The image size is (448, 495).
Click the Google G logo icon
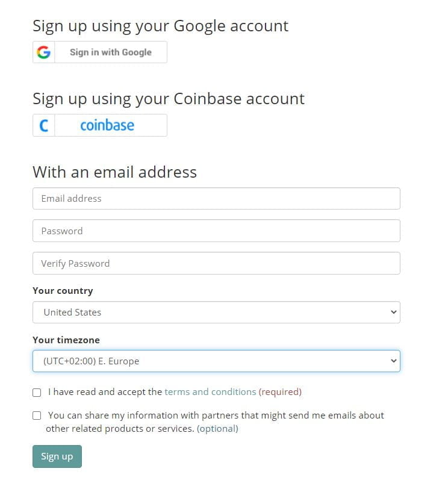(43, 52)
